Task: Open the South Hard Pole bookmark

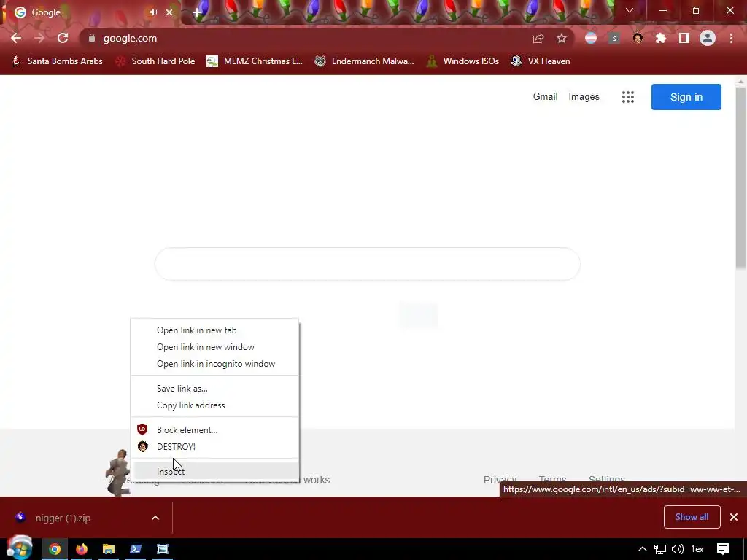Action: pos(155,61)
